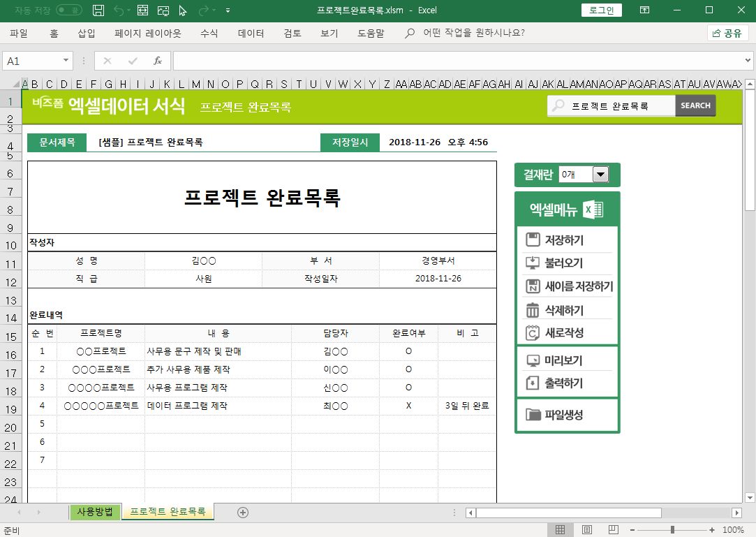Image resolution: width=756 pixels, height=537 pixels.
Task: Click the mouse pointer mode icon
Action: 183,10
